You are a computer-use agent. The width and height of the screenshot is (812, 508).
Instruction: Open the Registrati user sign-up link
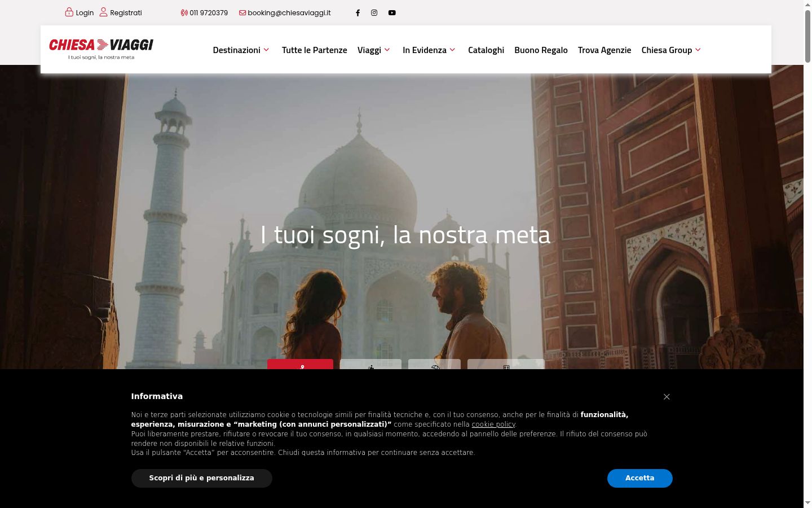[x=121, y=12]
